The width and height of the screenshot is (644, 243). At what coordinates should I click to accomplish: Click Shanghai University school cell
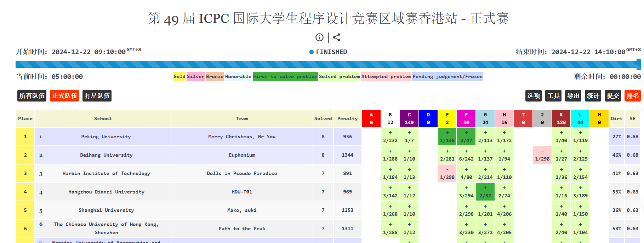pos(103,210)
